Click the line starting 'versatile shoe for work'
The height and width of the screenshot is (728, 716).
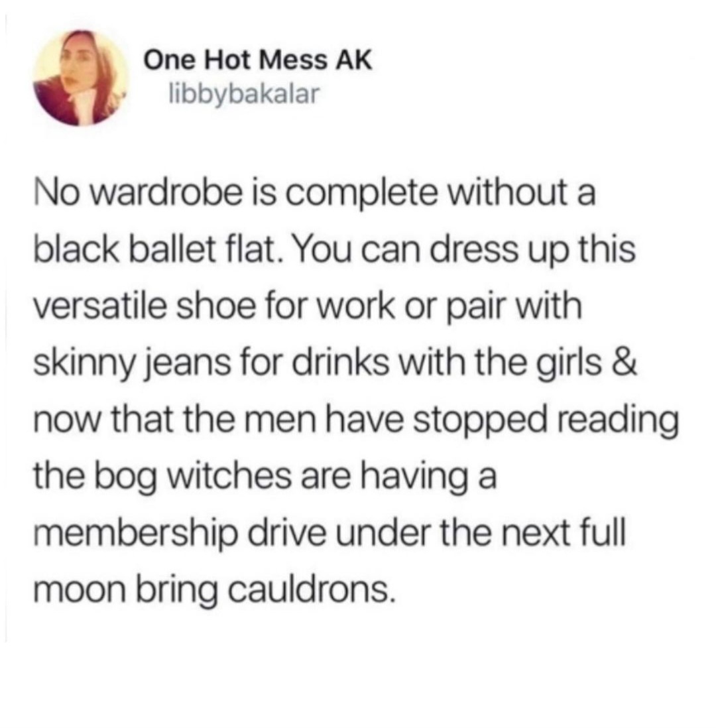coord(308,308)
